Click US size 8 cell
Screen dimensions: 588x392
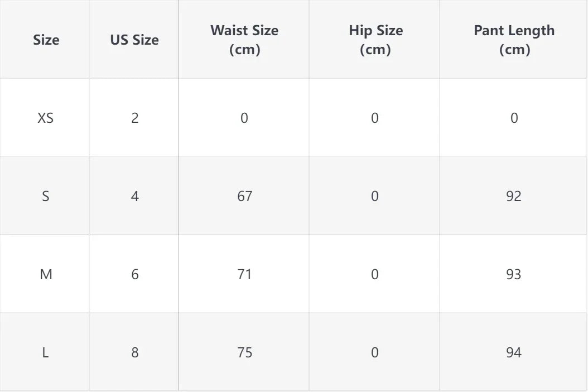click(134, 352)
